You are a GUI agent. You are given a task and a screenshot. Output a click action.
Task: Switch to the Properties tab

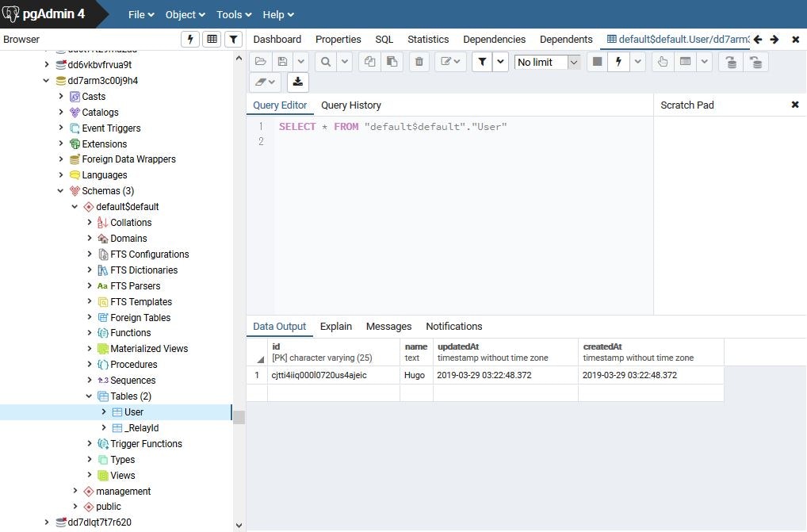pyautogui.click(x=338, y=39)
